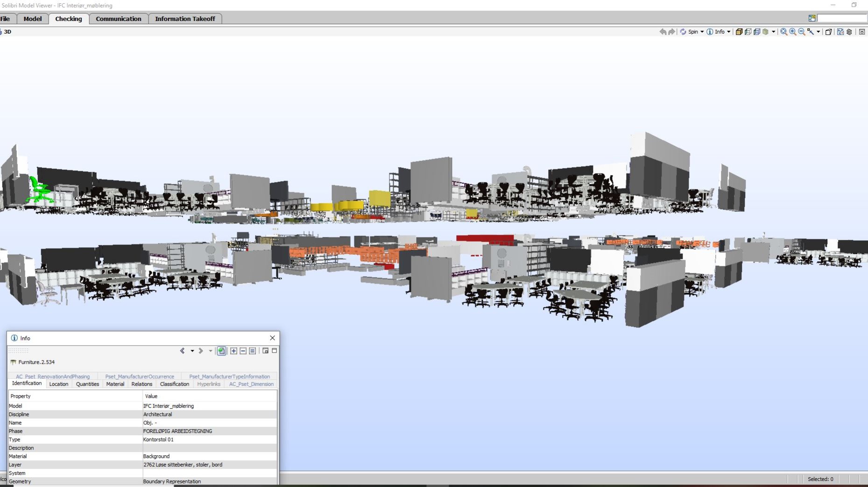Select the 'FORELØPIG ARBEIDSTEGNING' phase value
The height and width of the screenshot is (487, 868).
(177, 431)
